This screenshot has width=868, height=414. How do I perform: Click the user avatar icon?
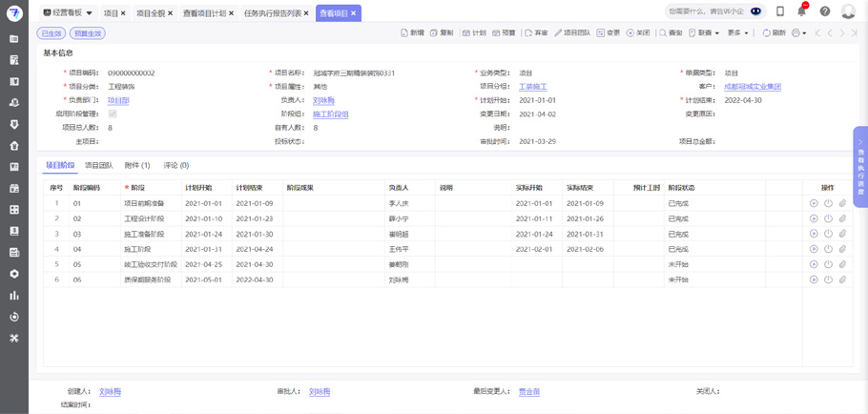click(848, 11)
